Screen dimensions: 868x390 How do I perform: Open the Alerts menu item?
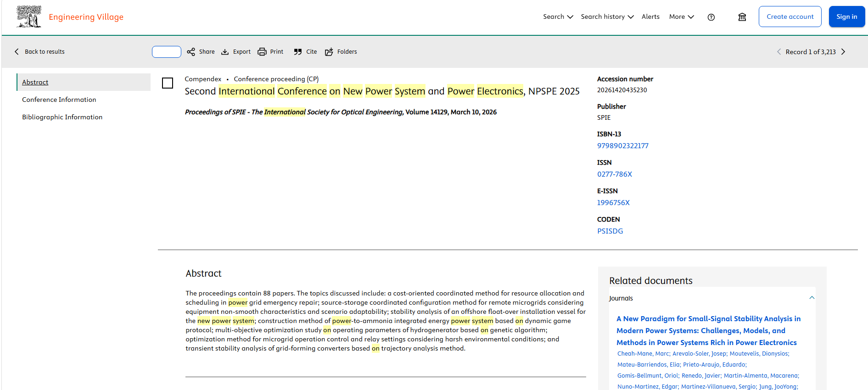pos(650,17)
